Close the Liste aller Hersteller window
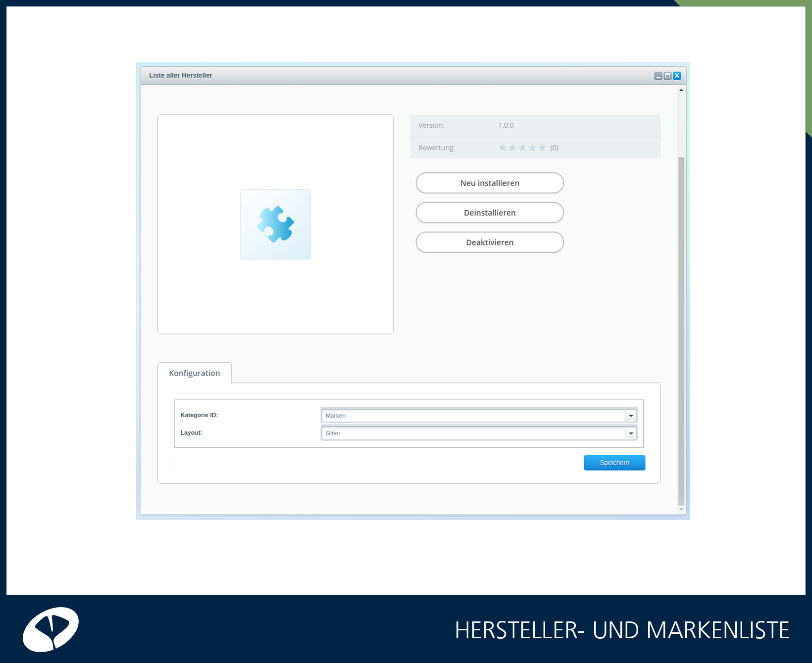Screen dimensions: 812x663 677,76
